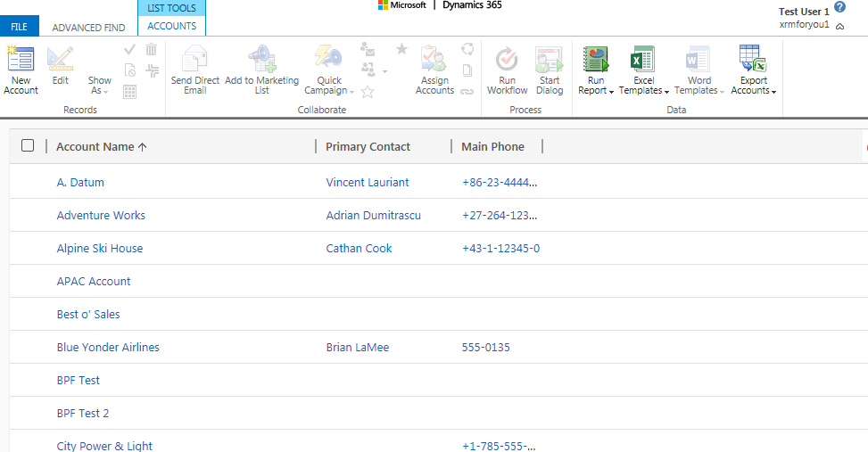Expand the Run Report dropdown arrow

pos(611,92)
